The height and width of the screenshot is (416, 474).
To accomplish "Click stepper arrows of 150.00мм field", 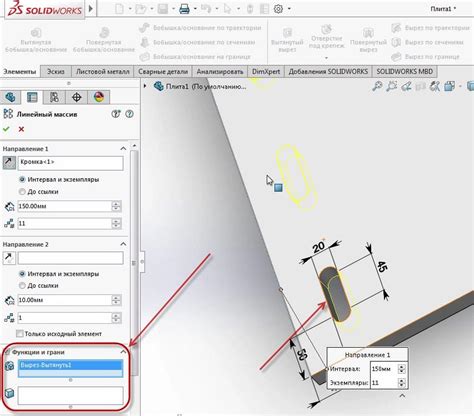I will point(116,206).
